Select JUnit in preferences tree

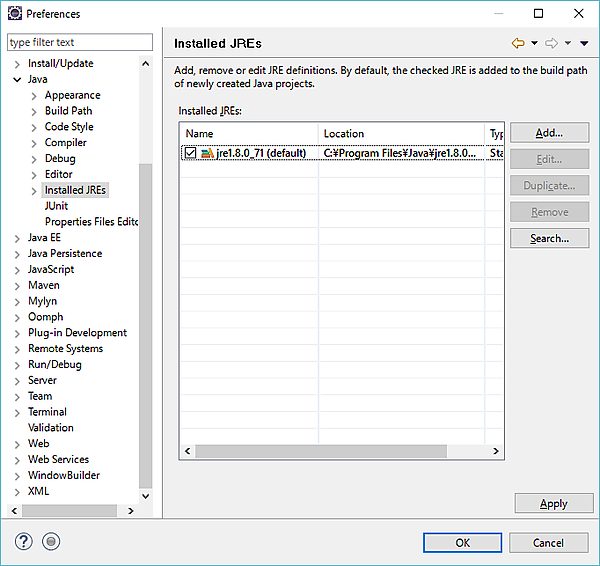click(56, 206)
